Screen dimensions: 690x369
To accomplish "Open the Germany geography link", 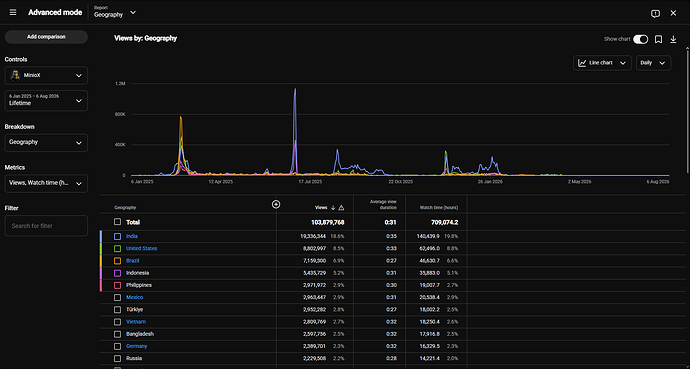I will (x=136, y=346).
